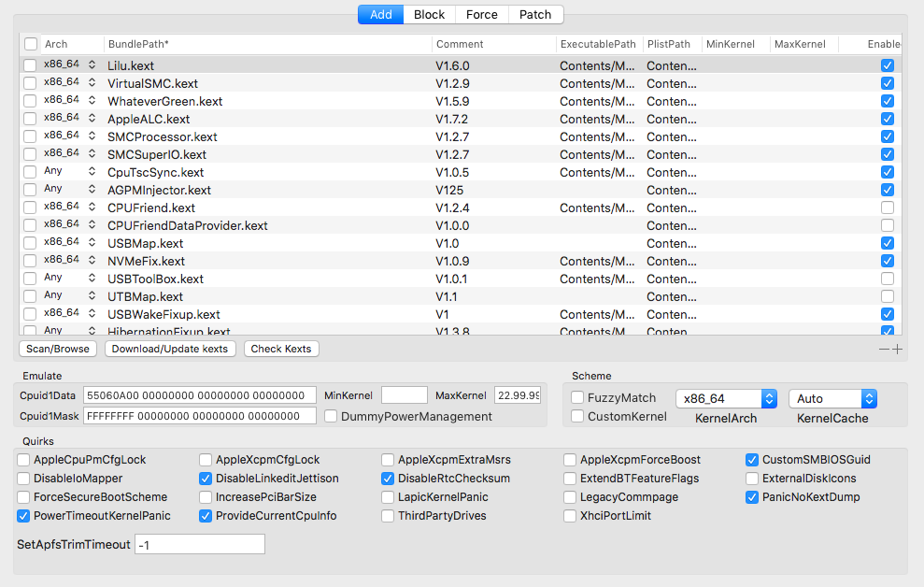The height and width of the screenshot is (587, 924).
Task: Open Arch stepper for NVMeFix.kext
Action: 92,260
